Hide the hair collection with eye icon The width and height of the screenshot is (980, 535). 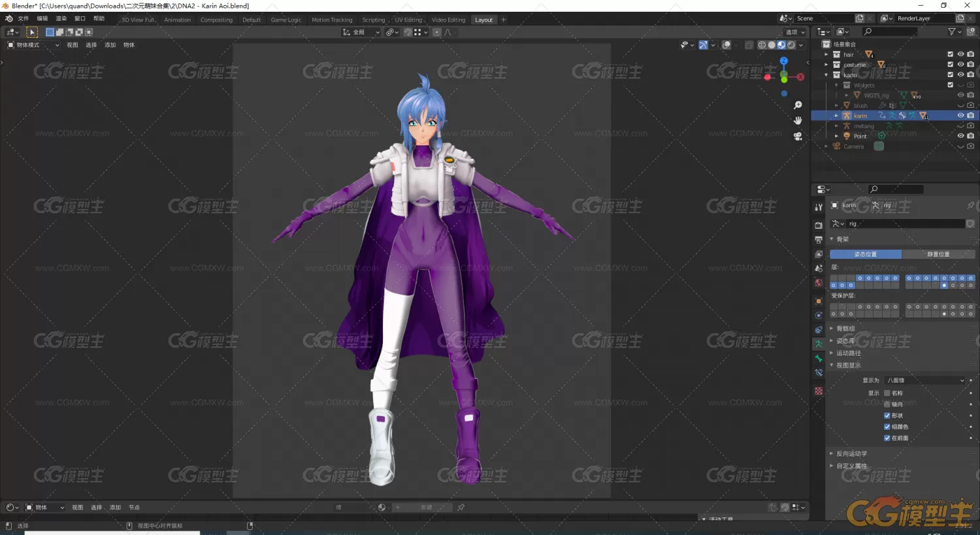(960, 54)
